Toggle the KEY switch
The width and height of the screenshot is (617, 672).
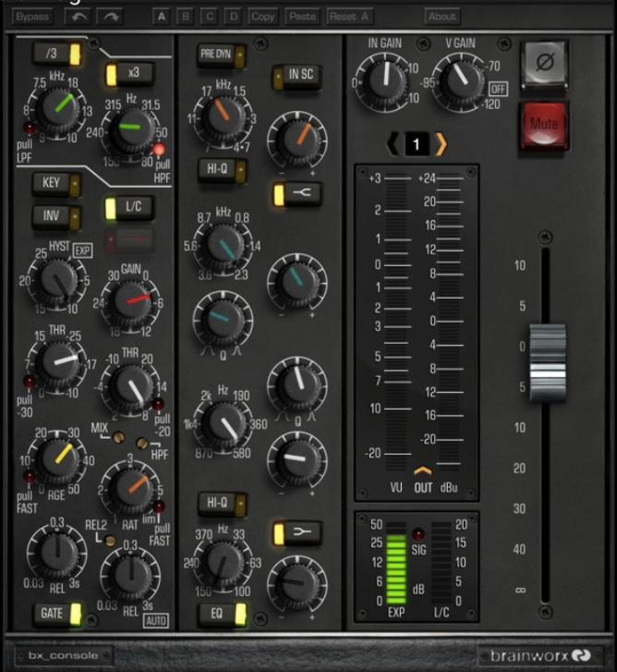pos(56,183)
